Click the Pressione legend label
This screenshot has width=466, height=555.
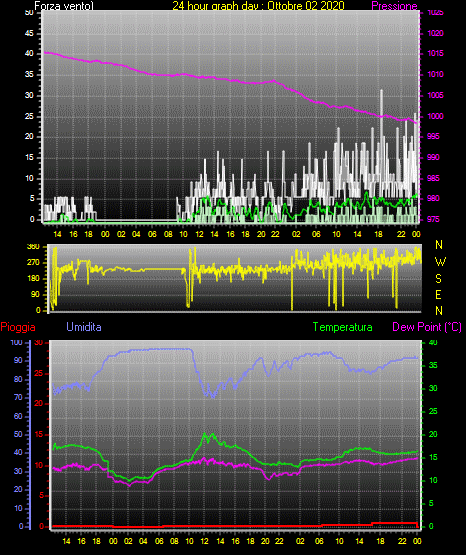coord(394,6)
